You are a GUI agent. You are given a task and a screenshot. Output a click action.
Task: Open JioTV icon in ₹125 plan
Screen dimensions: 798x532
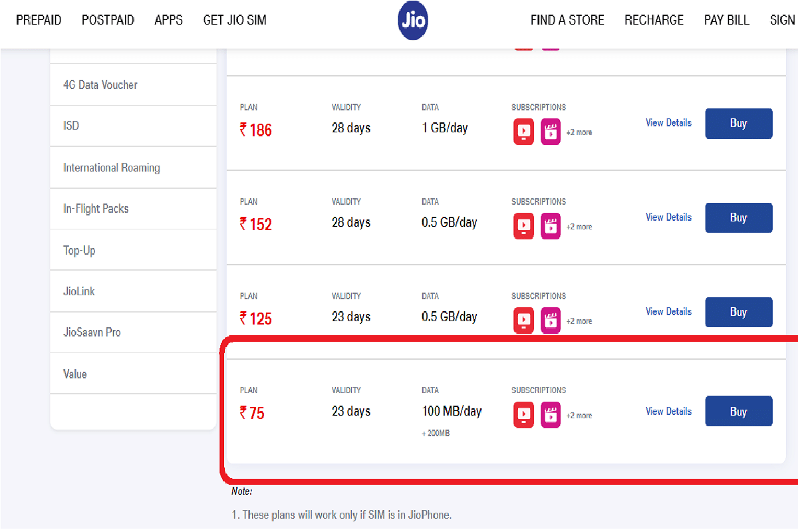coord(524,321)
